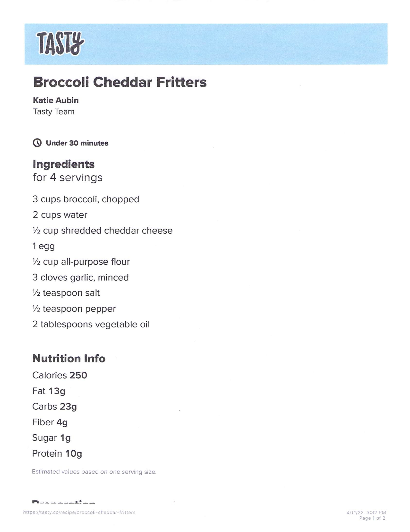Click the vegetable oil ingredient
Image resolution: width=410 pixels, height=532 pixels.
pos(91,325)
